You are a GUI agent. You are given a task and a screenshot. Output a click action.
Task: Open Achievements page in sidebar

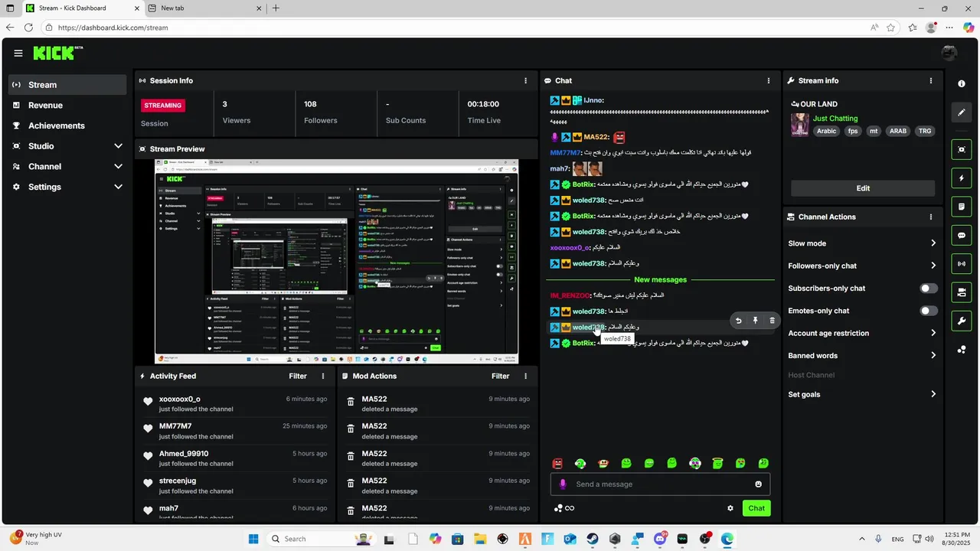pyautogui.click(x=67, y=126)
